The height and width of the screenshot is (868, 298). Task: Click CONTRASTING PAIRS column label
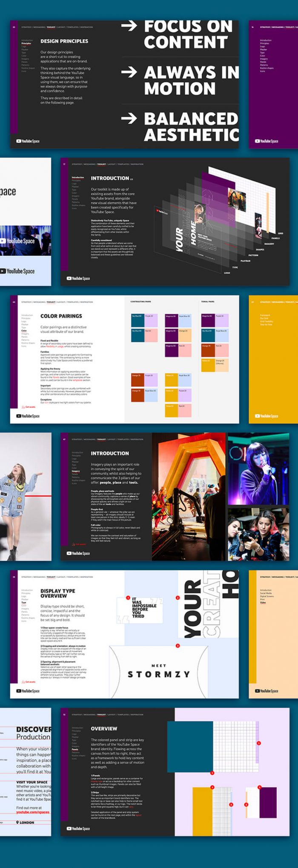coord(140,302)
